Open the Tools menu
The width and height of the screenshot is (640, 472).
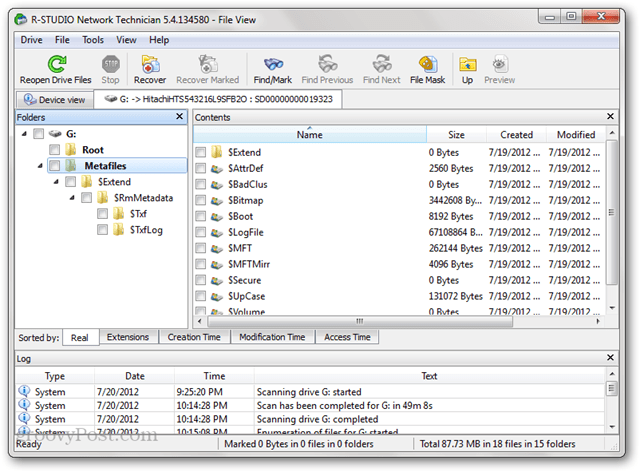[93, 40]
